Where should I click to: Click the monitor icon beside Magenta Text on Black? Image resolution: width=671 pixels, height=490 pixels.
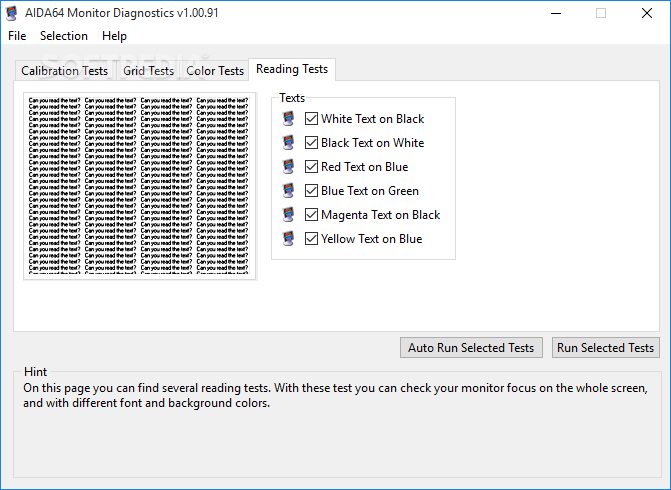click(x=289, y=214)
